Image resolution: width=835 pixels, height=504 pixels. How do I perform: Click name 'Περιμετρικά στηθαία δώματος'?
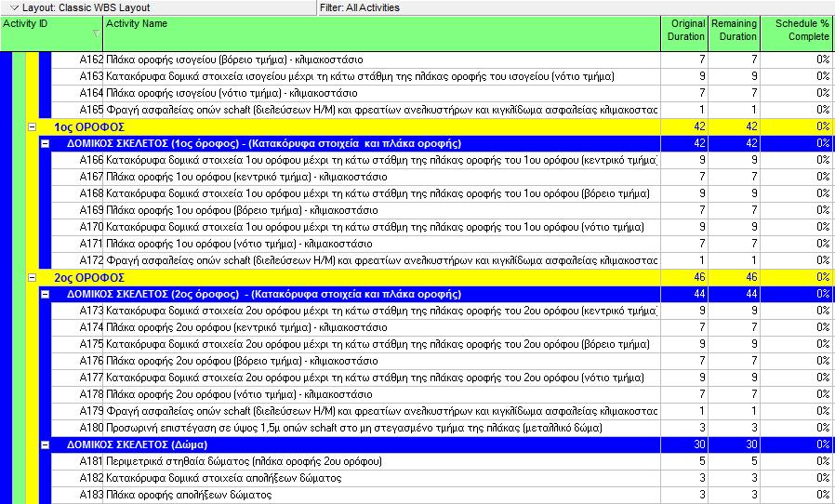point(178,461)
